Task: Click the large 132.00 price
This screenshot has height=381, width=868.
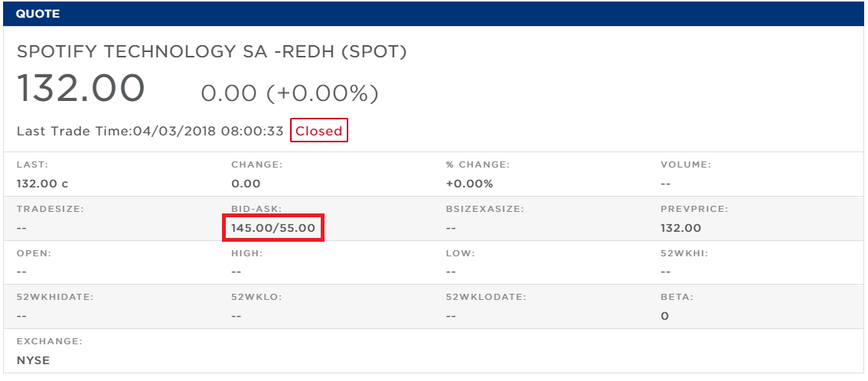Action: point(81,89)
